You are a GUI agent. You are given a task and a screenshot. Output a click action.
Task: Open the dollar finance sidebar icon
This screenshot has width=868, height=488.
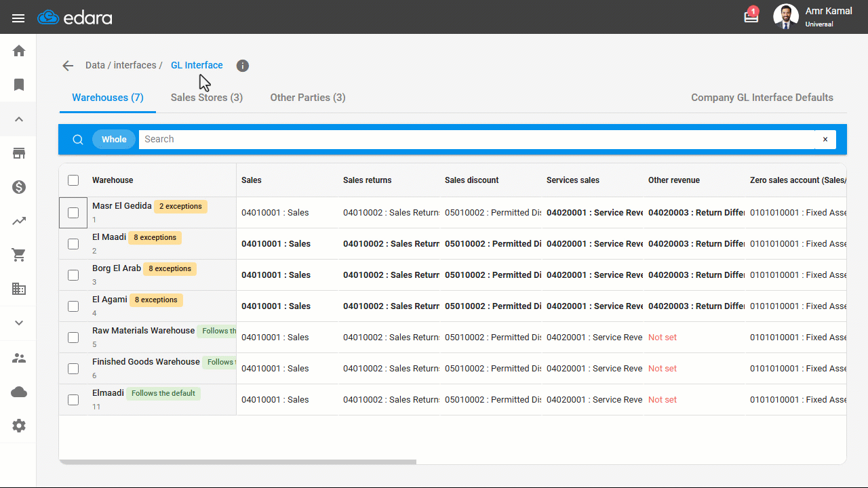pos(19,187)
